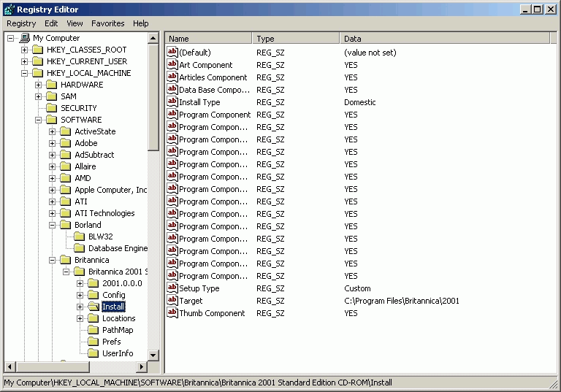Screen dimensions: 561x392
Task: Collapse the SOFTWARE key
Action: (x=38, y=120)
